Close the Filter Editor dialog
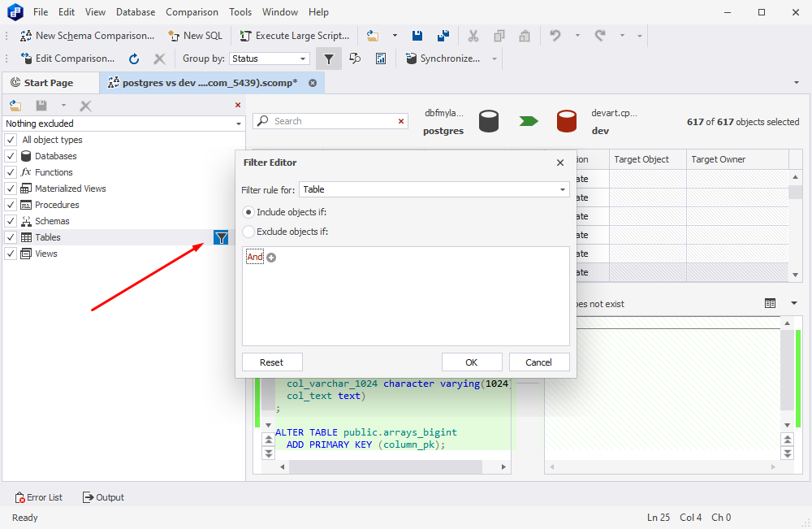 560,163
